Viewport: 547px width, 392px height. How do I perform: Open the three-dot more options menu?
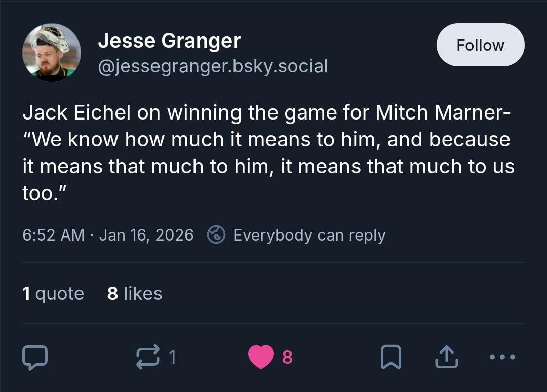click(x=503, y=357)
